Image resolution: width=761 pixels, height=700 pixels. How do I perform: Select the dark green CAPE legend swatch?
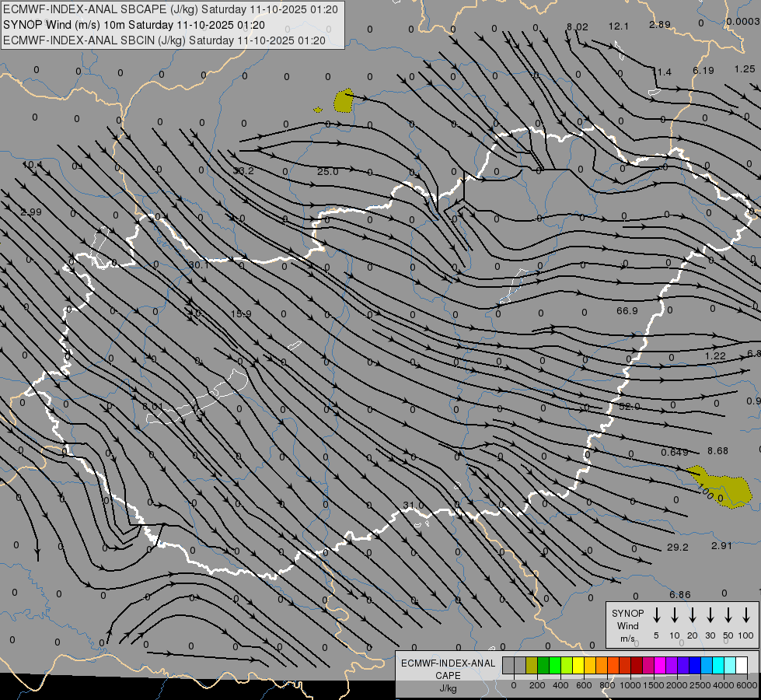543,665
